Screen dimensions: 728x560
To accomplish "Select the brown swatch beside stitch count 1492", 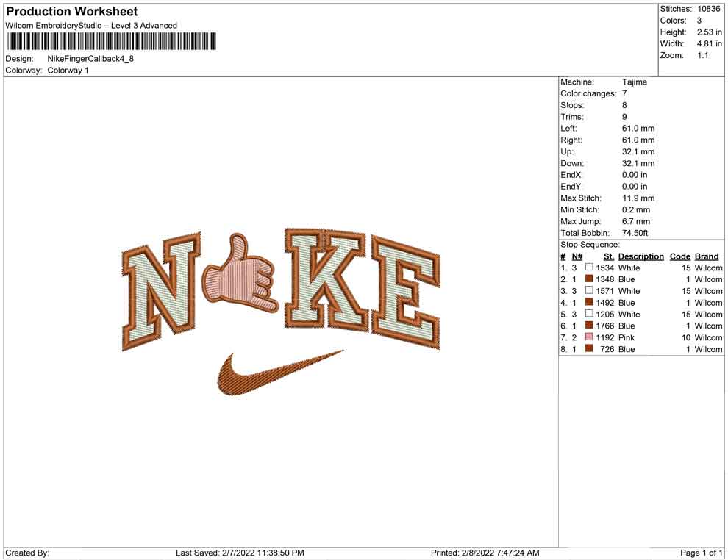I will click(x=589, y=302).
